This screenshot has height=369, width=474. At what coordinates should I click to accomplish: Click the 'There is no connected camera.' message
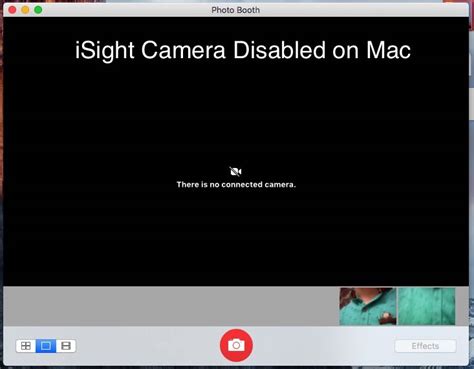pyautogui.click(x=236, y=184)
